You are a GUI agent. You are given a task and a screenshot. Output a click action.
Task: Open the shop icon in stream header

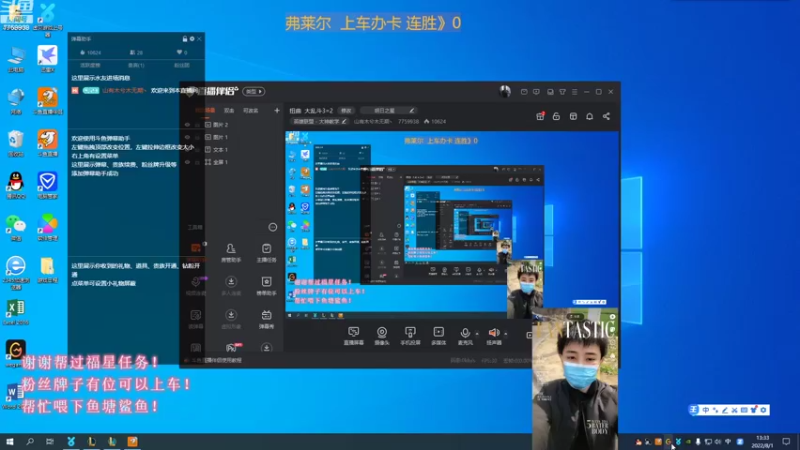(x=573, y=116)
